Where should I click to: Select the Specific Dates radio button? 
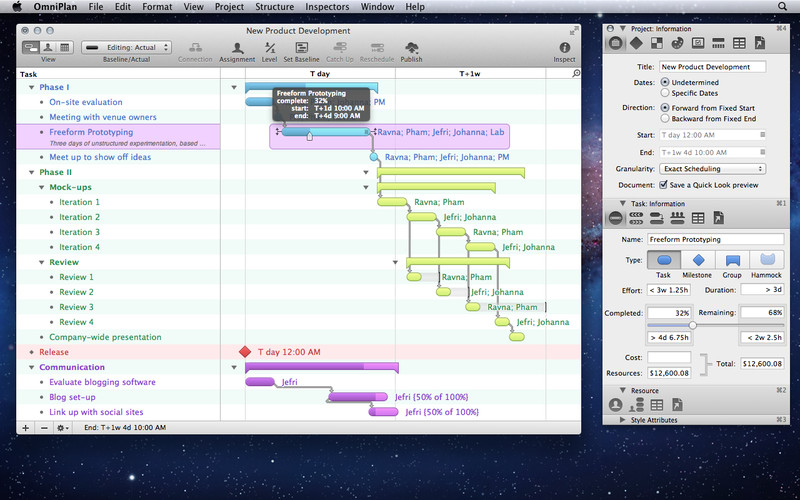pyautogui.click(x=666, y=93)
